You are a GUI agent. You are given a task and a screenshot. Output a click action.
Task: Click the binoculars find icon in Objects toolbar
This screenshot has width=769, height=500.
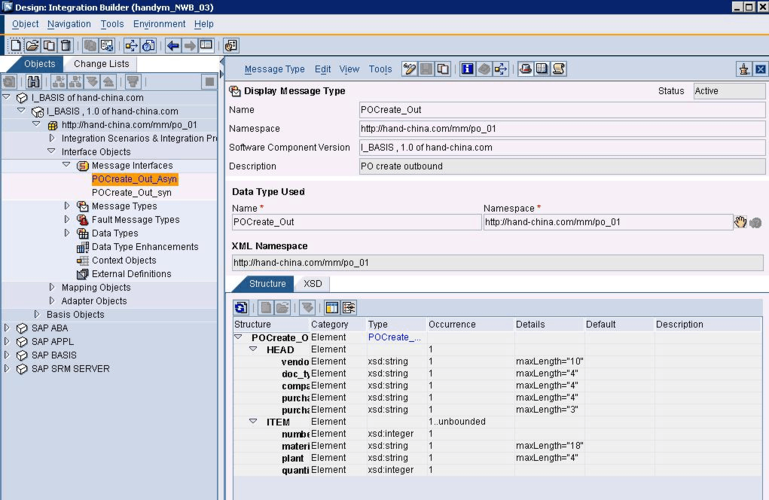pos(33,82)
